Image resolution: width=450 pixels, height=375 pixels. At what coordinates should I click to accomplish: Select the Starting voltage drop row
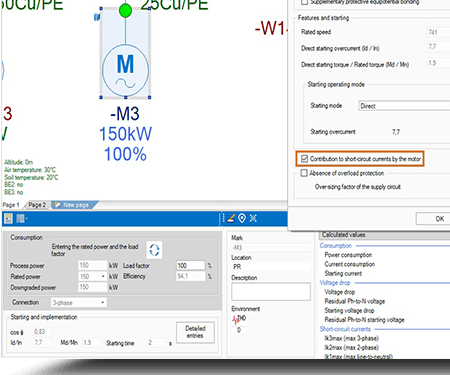coord(349,311)
